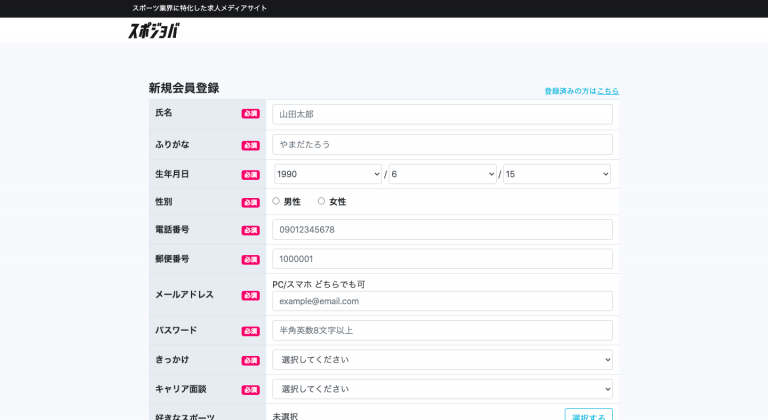This screenshot has height=420, width=768.
Task: Select the 女性 radio button
Action: point(321,201)
